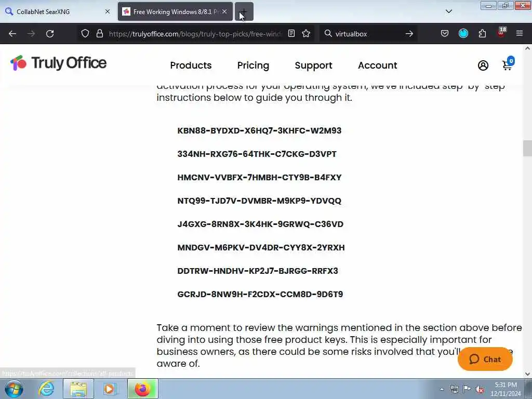This screenshot has width=532, height=399.
Task: Click the network tray icon
Action: tap(454, 389)
